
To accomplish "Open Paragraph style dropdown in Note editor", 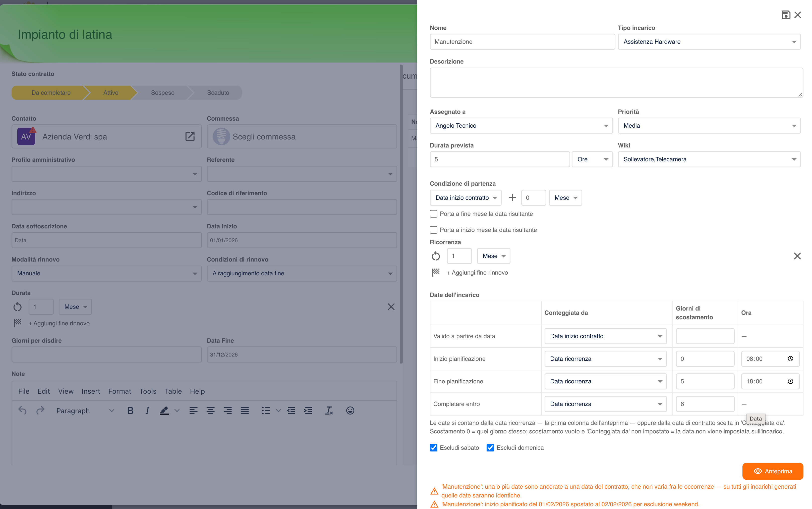I will coord(85,411).
